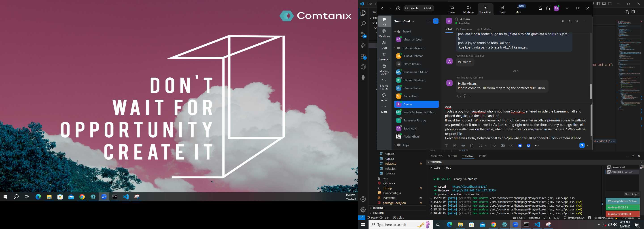Open the Mentions view in Zoom sidebar
The width and height of the screenshot is (644, 229).
(x=384, y=33)
